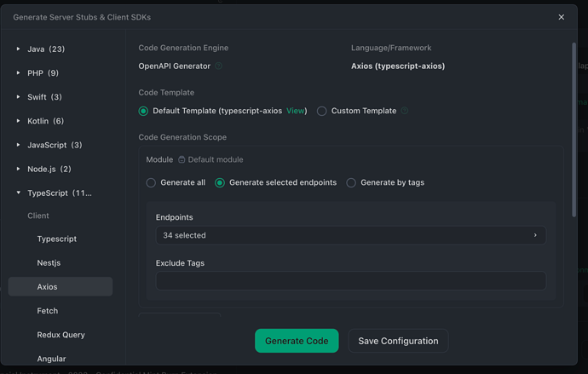Choose Nestjs from the sidebar list
588x374 pixels.
point(49,263)
